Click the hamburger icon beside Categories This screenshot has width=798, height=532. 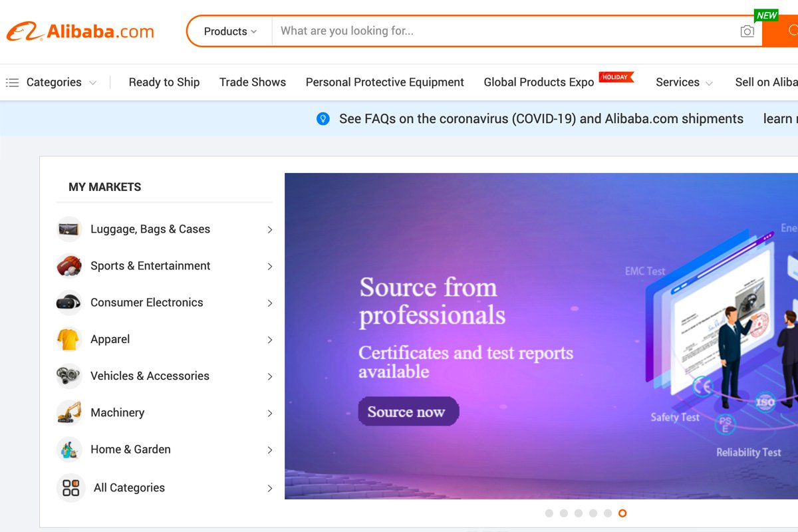coord(12,82)
